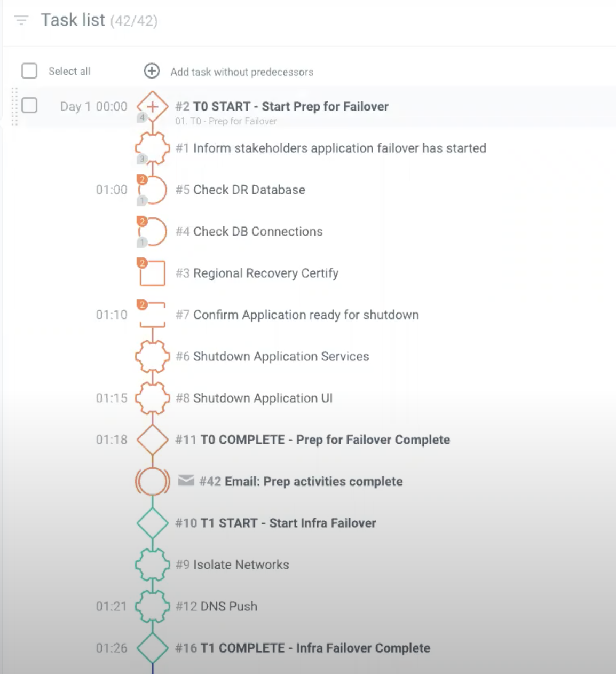
Task: Select the Shutdown Application Services gear icon
Action: click(x=153, y=356)
